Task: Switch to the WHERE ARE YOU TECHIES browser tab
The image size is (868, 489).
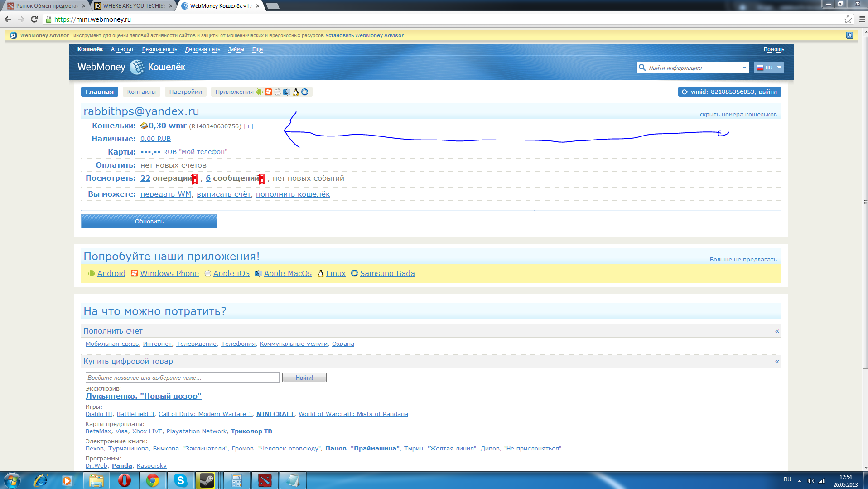Action: pyautogui.click(x=134, y=6)
